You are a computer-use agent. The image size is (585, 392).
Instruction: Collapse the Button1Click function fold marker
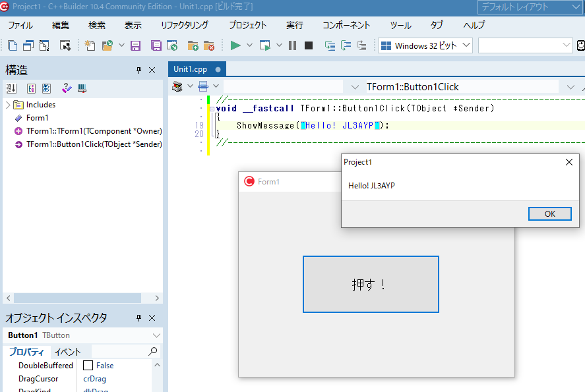(212, 109)
